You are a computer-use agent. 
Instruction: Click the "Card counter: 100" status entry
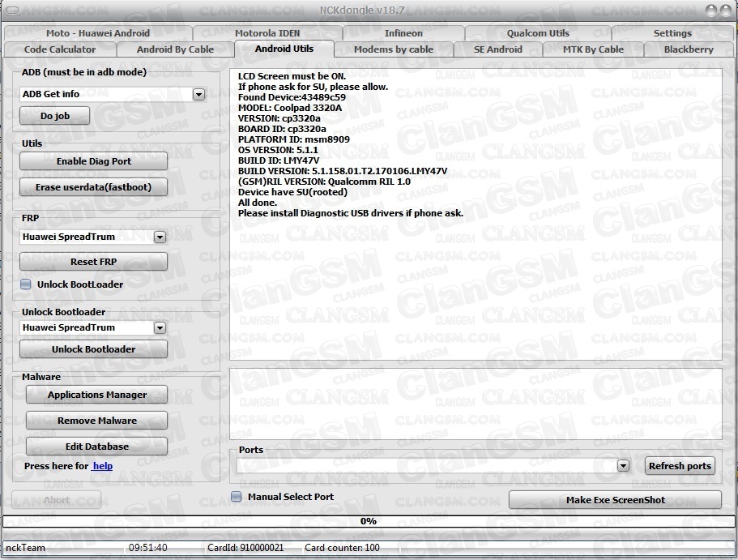[x=342, y=548]
